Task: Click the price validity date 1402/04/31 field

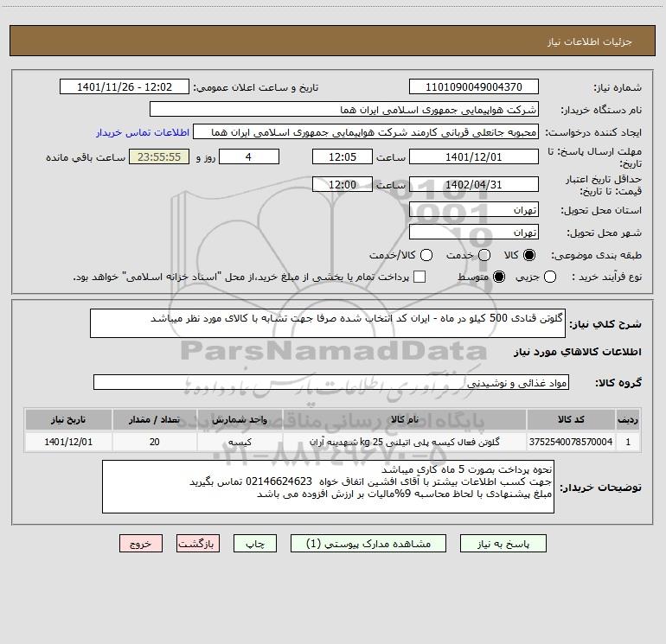Action: 474,185
